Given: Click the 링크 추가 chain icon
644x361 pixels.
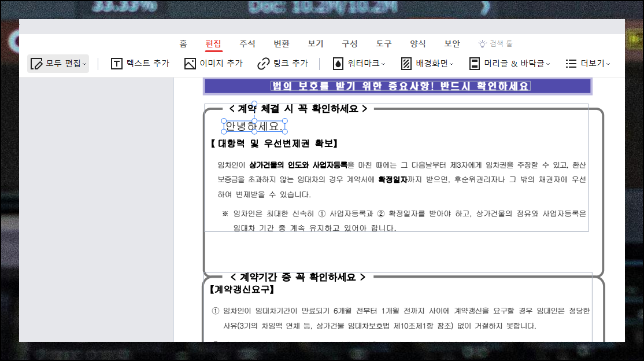Looking at the screenshot, I should 263,64.
